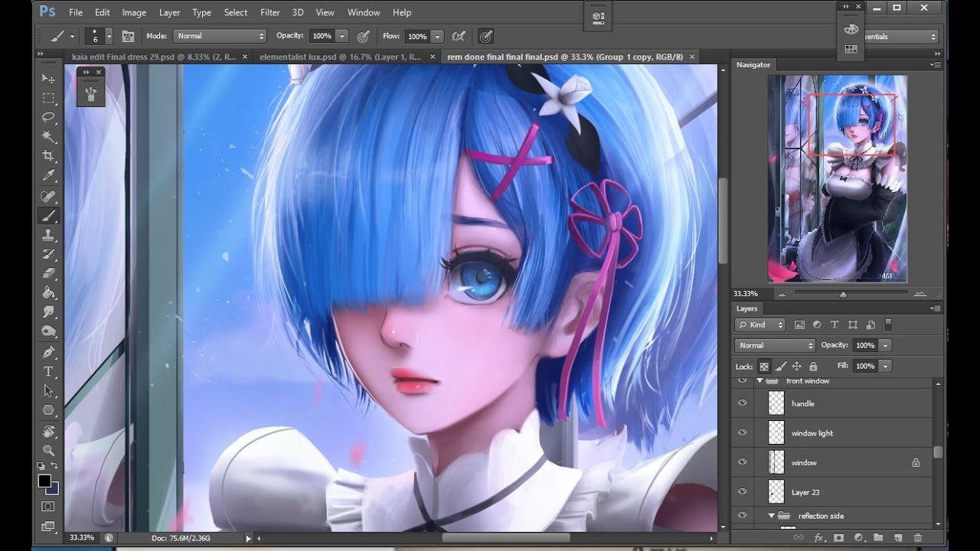Select the Zoom tool
This screenshot has width=980, height=551.
point(48,451)
